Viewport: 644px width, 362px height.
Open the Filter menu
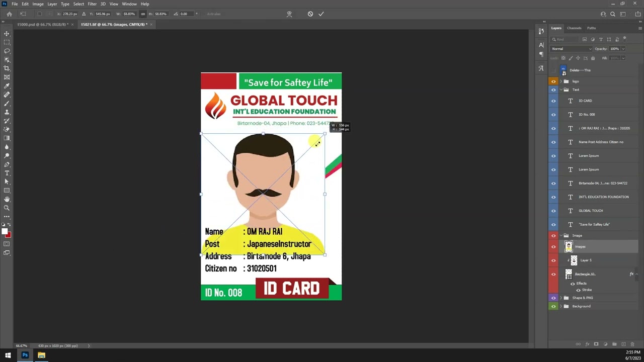(92, 4)
